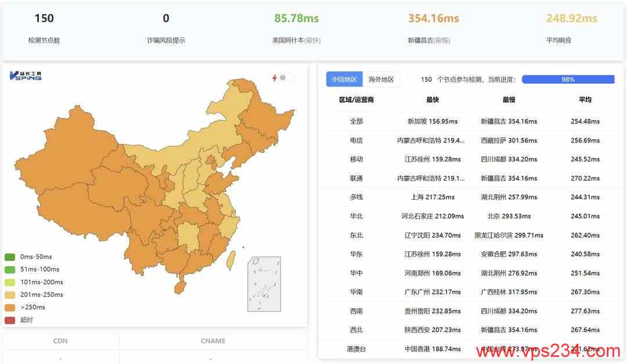Click 中国香港 188.74ms cell
The image size is (627, 364).
coord(433,349)
